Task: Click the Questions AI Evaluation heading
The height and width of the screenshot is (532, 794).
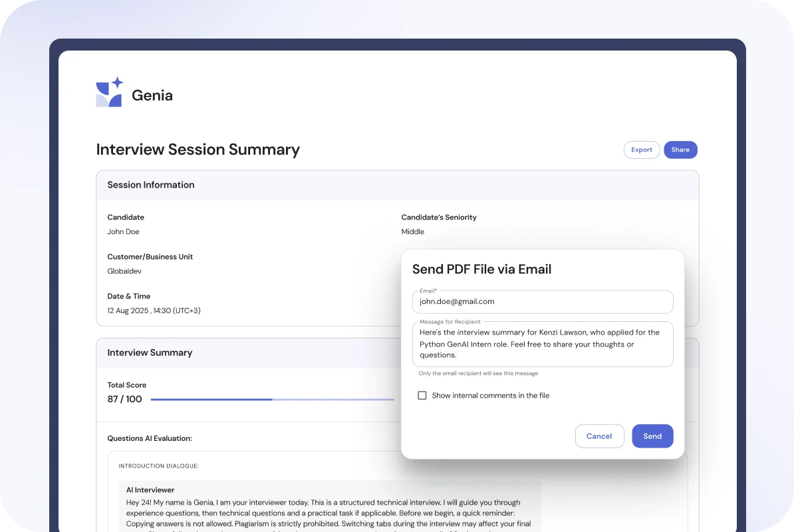Action: point(149,439)
